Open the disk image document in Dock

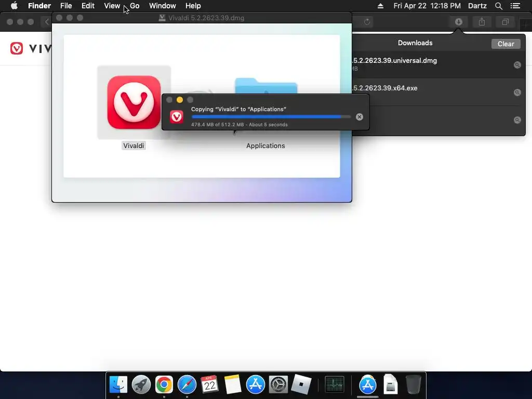391,384
